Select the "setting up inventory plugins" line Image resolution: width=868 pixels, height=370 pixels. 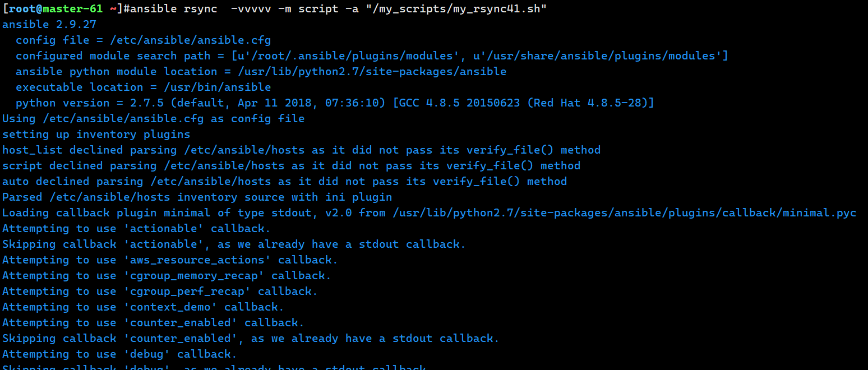pyautogui.click(x=96, y=134)
